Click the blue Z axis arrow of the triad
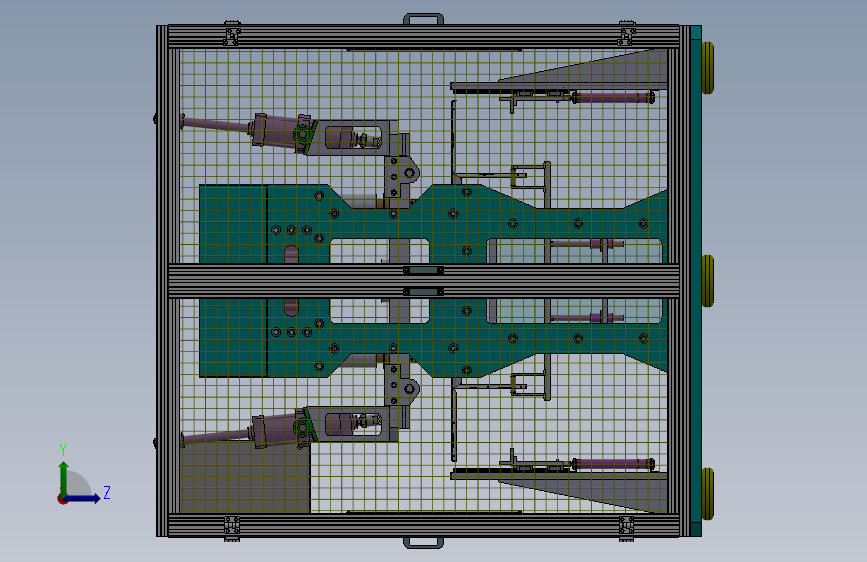The width and height of the screenshot is (867, 562). point(83,498)
